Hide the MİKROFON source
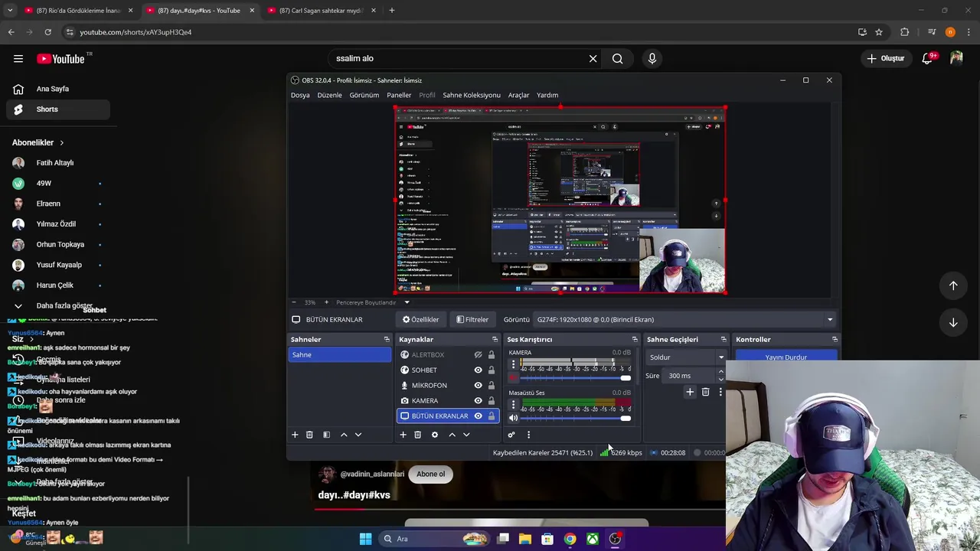The height and width of the screenshot is (551, 980). click(x=478, y=386)
